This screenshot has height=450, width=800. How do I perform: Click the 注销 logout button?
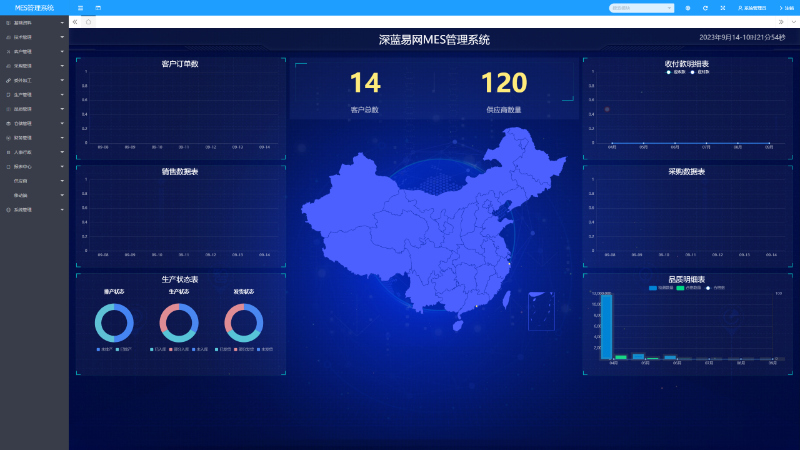(x=786, y=8)
